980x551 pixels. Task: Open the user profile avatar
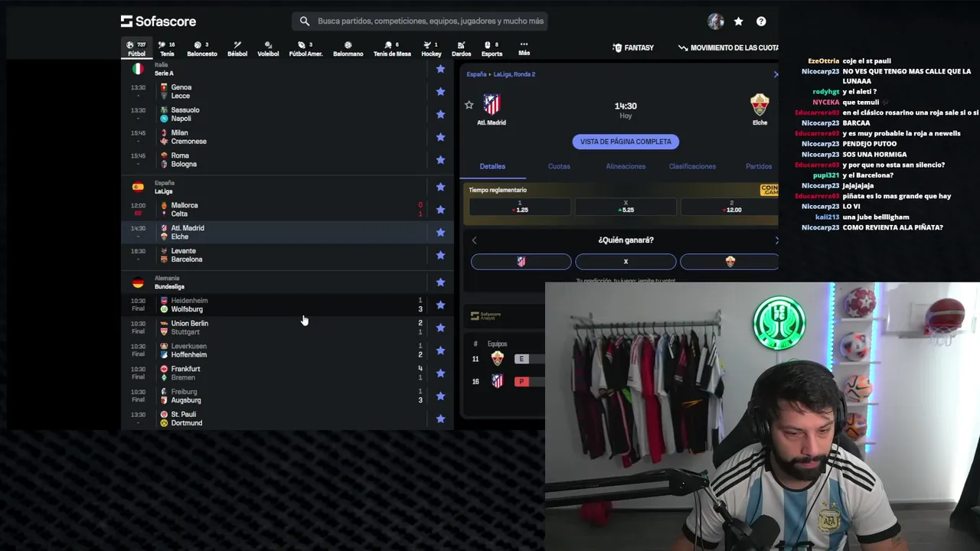point(716,21)
